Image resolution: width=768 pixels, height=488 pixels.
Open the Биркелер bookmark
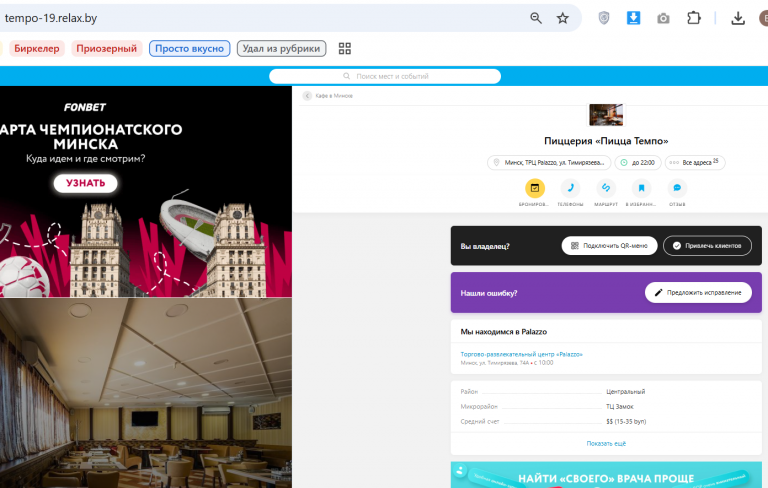[37, 49]
